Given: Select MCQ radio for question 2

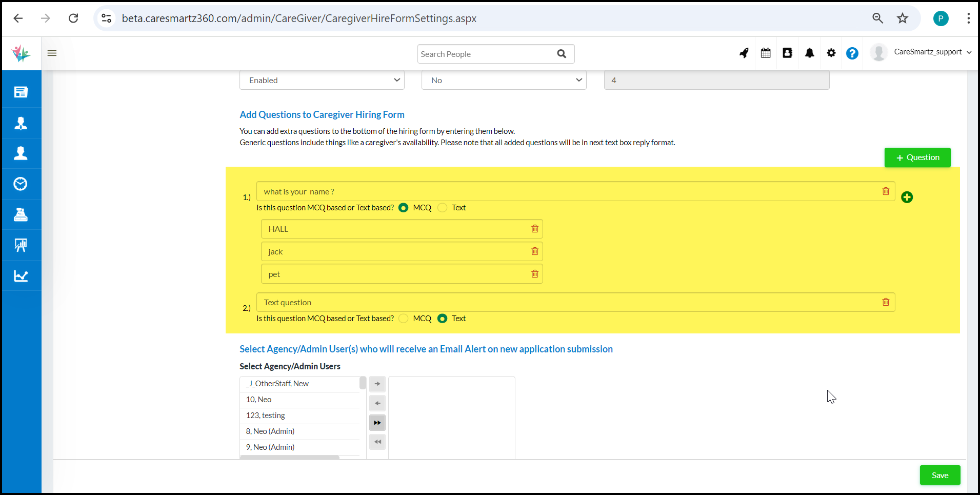Looking at the screenshot, I should [404, 319].
